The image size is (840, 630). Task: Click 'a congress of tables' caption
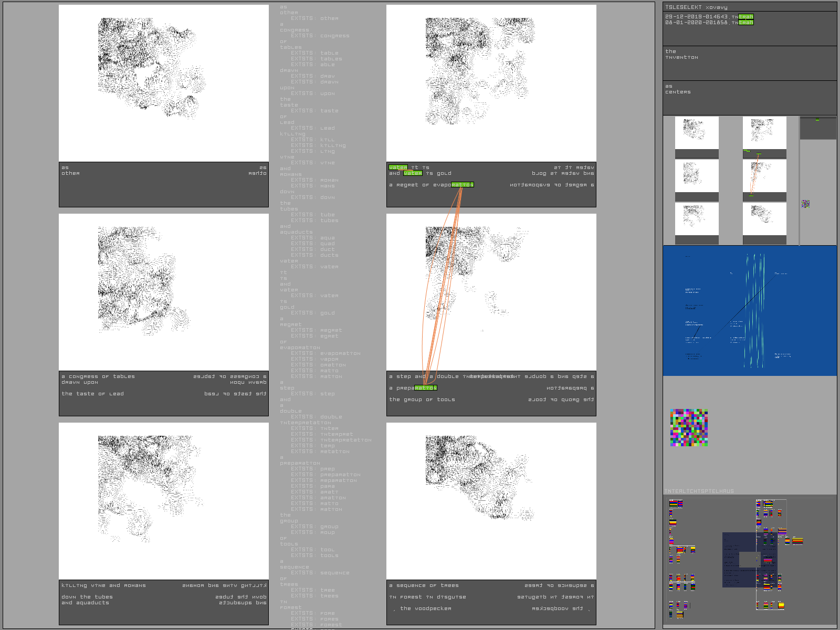98,376
